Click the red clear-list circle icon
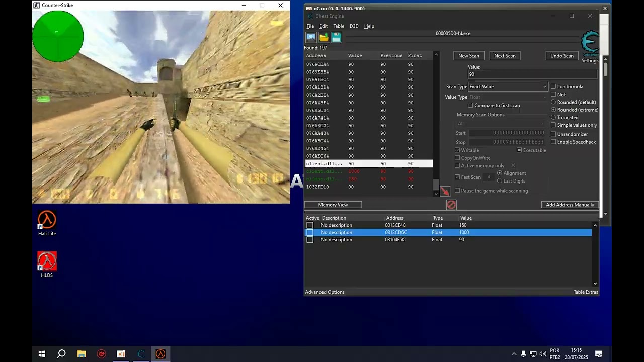The height and width of the screenshot is (362, 644). 451,205
